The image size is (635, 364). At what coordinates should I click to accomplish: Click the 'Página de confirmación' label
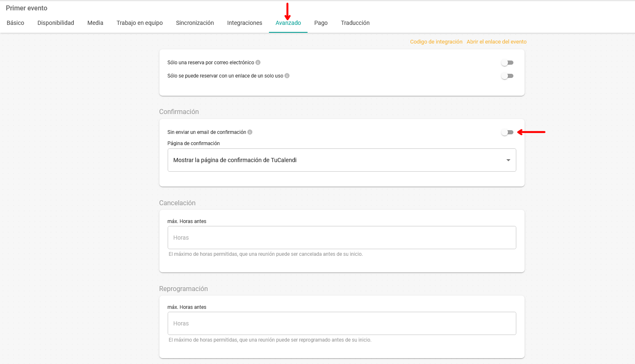pos(193,143)
